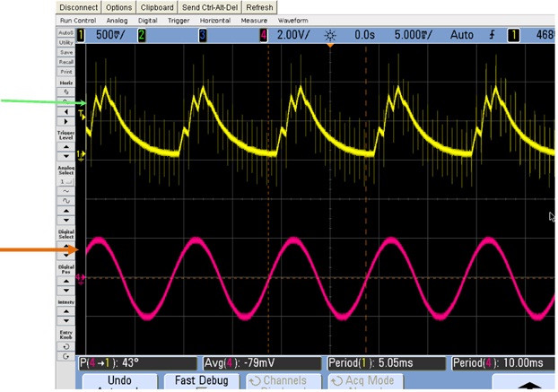Click the Save sidebar button
The height and width of the screenshot is (392, 558).
[65, 52]
